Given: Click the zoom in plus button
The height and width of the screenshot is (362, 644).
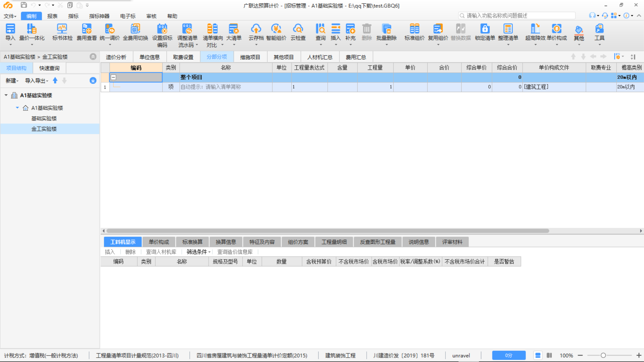Looking at the screenshot, I should 639,355.
